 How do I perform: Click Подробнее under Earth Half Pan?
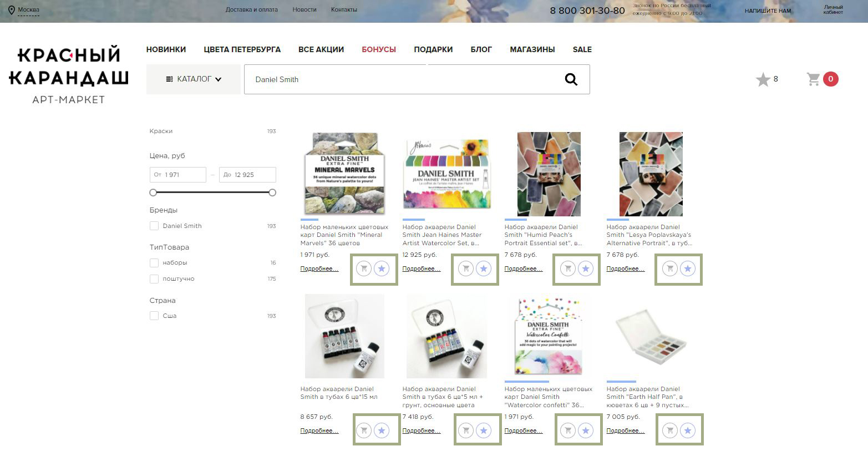pyautogui.click(x=625, y=430)
